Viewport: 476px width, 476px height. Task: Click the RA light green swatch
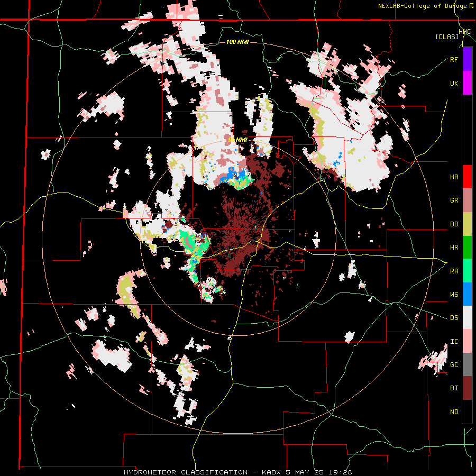[467, 271]
